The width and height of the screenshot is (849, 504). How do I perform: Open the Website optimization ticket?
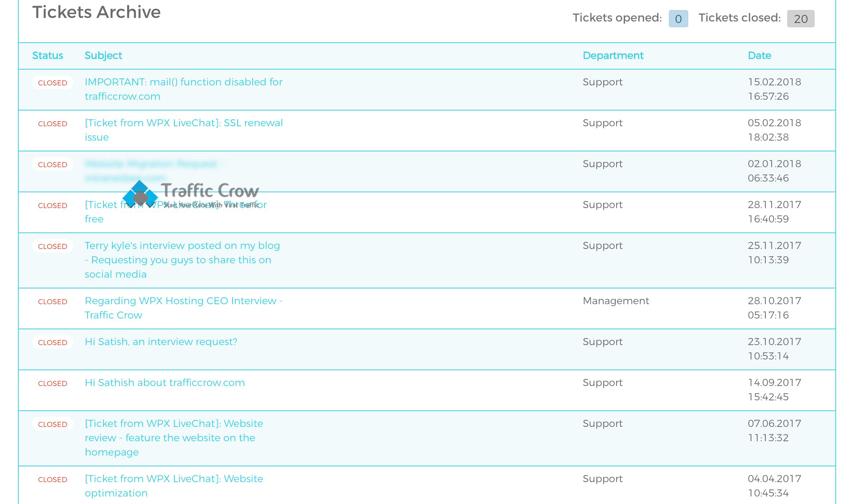point(174,479)
